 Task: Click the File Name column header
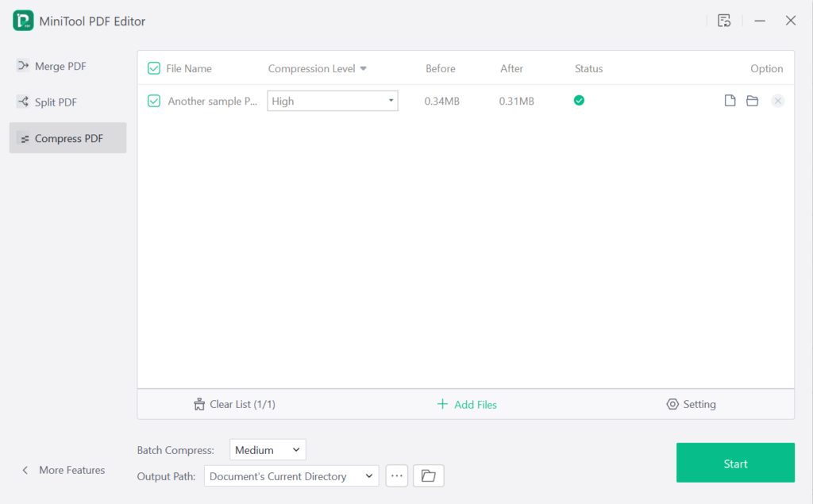tap(189, 68)
